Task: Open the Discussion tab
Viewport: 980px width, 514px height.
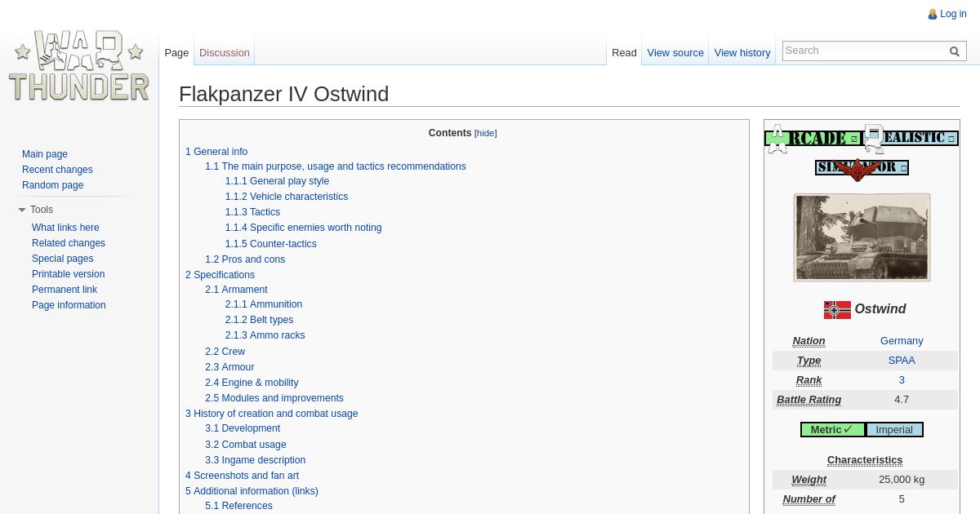Action: [x=225, y=52]
